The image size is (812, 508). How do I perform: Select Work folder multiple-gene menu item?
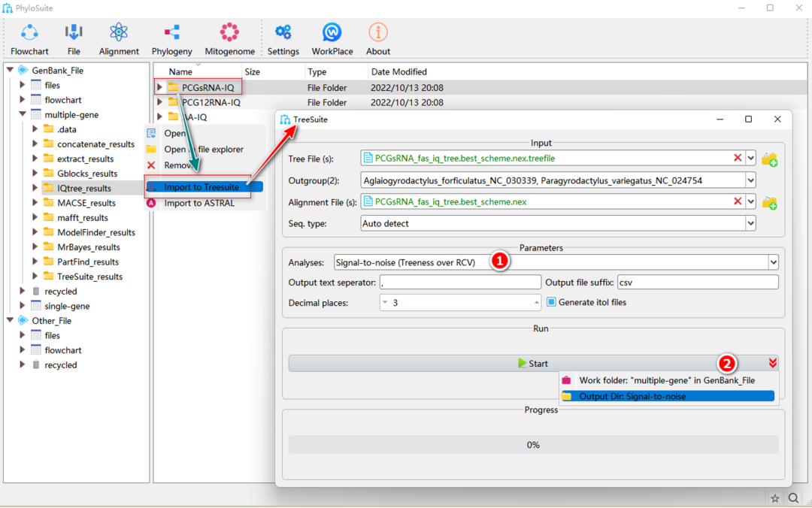tap(668, 380)
